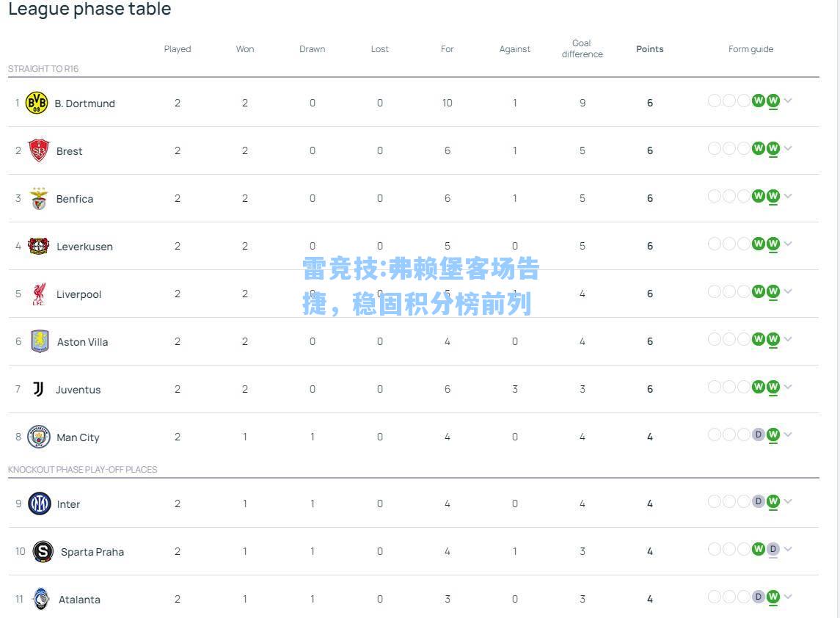The image size is (840, 618).
Task: Expand B. Dortmund form guide chevron
Action: (788, 101)
